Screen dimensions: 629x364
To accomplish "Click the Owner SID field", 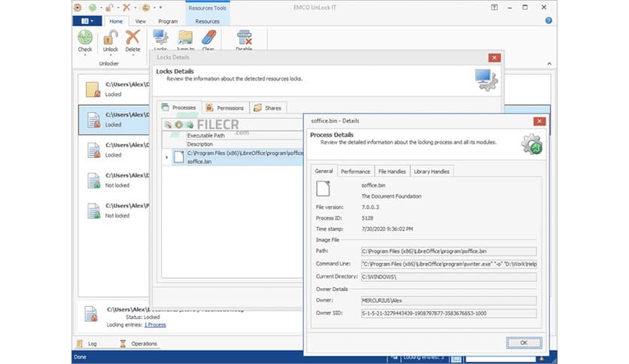I will [448, 313].
